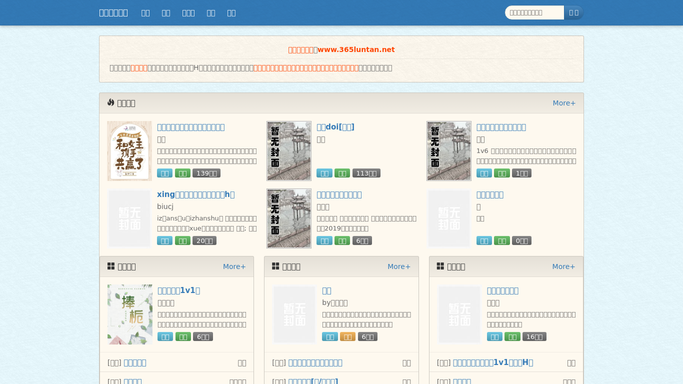Open the book title starting with 'xing'
The image size is (683, 384).
pos(196,195)
